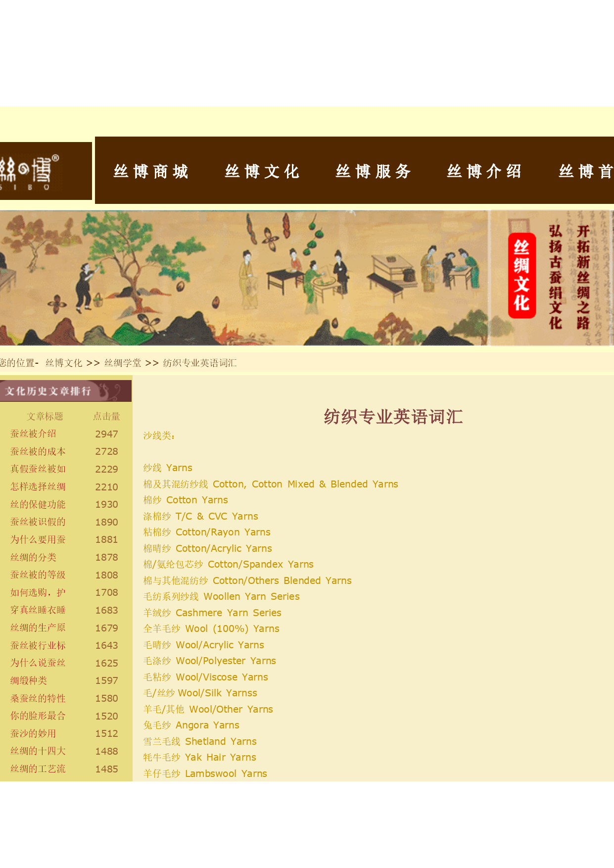Click the Cotton, Cotton Mixed & Blended Yarns line
The height and width of the screenshot is (868, 614).
coord(271,484)
